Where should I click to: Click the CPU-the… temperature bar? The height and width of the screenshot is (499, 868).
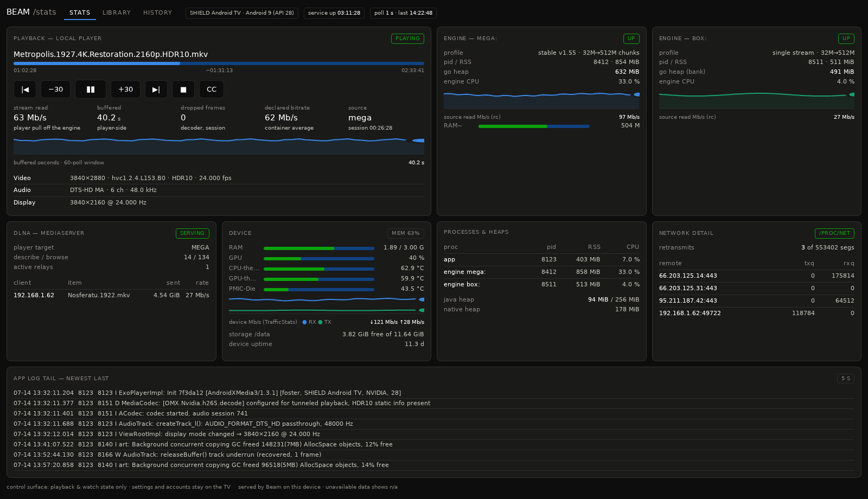pyautogui.click(x=319, y=268)
